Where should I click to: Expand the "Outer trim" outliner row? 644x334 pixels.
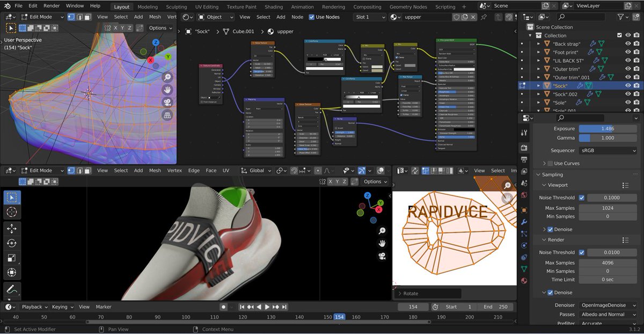[539, 69]
